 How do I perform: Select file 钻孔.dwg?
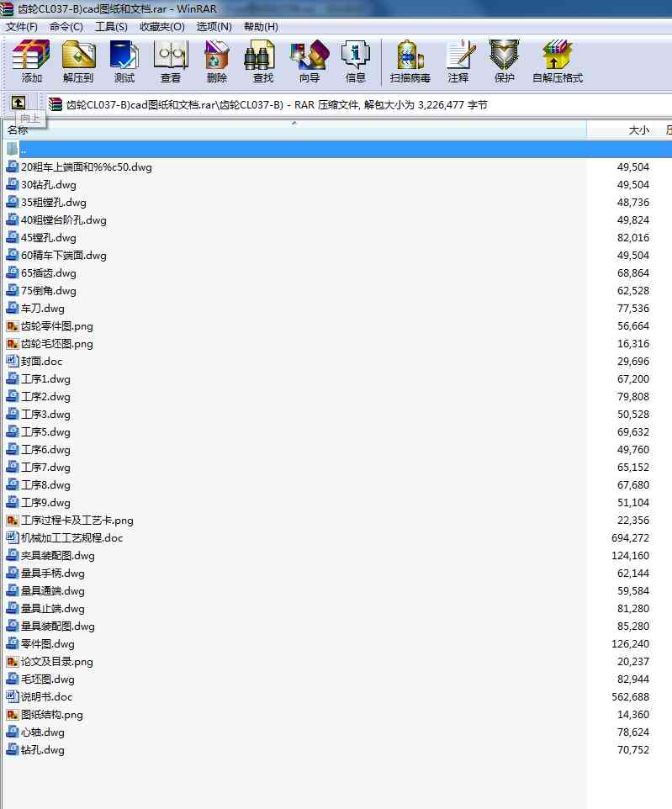click(43, 749)
